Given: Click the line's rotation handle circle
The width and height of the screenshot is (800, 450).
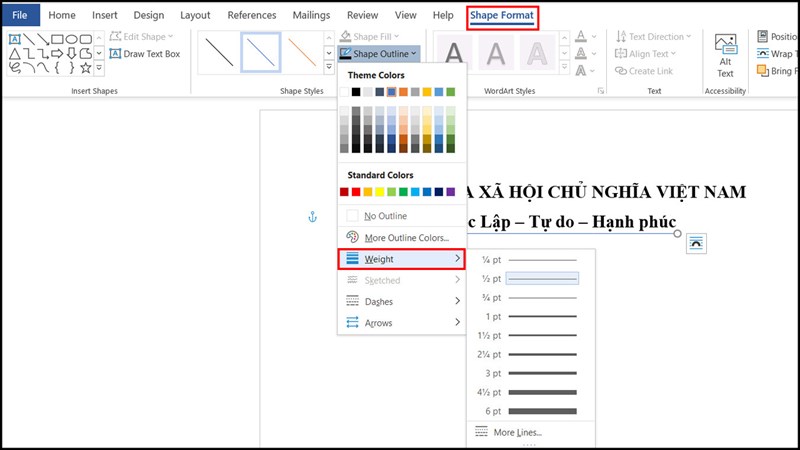Looking at the screenshot, I should pyautogui.click(x=677, y=233).
